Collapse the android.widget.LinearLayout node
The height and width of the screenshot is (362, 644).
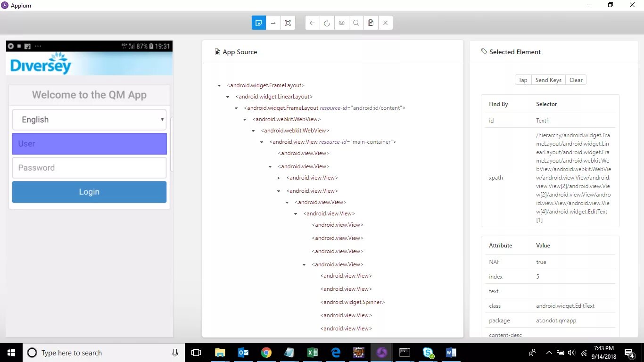[x=228, y=97]
